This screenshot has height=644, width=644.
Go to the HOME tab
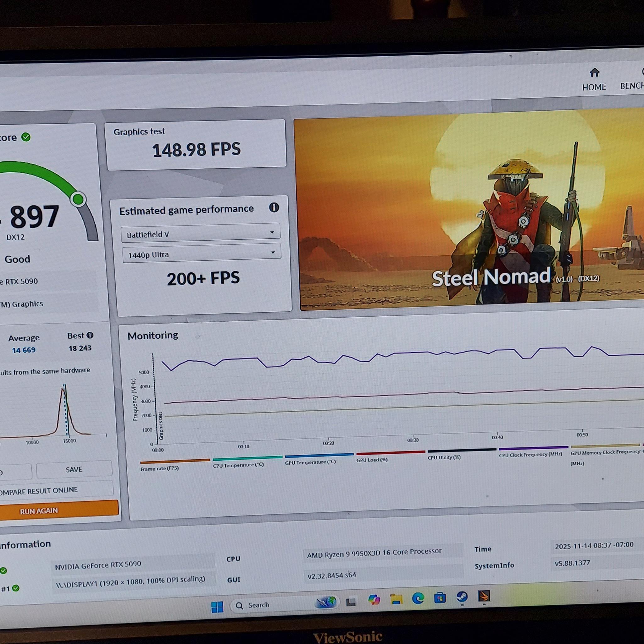[x=594, y=80]
